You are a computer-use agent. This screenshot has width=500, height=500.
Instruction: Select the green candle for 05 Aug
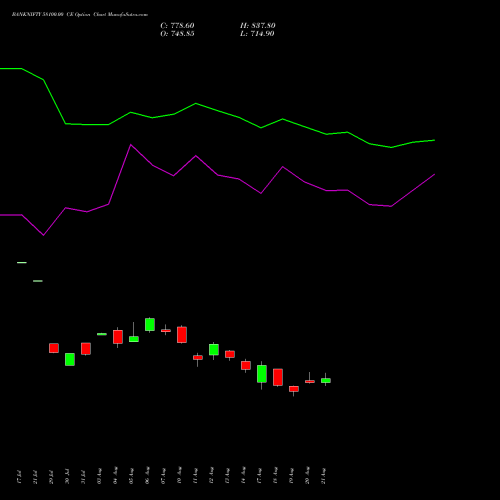pos(134,339)
